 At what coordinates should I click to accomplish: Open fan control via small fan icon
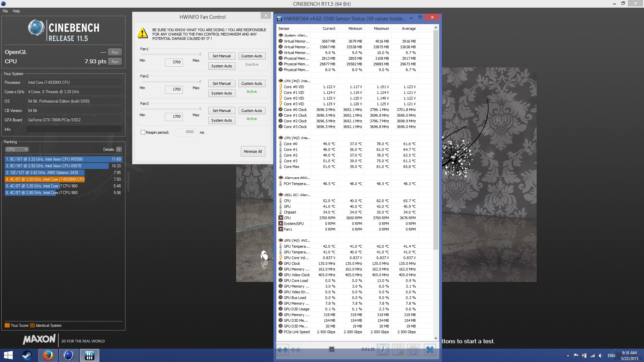click(x=332, y=349)
